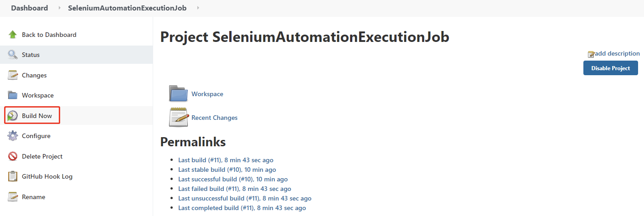The width and height of the screenshot is (644, 216).
Task: Click the Status magnifying glass icon
Action: click(x=13, y=55)
